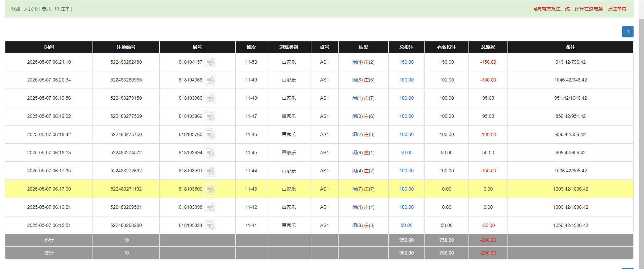The height and width of the screenshot is (269, 644).
Task: Go to page 1 in top pagination
Action: tap(628, 32)
